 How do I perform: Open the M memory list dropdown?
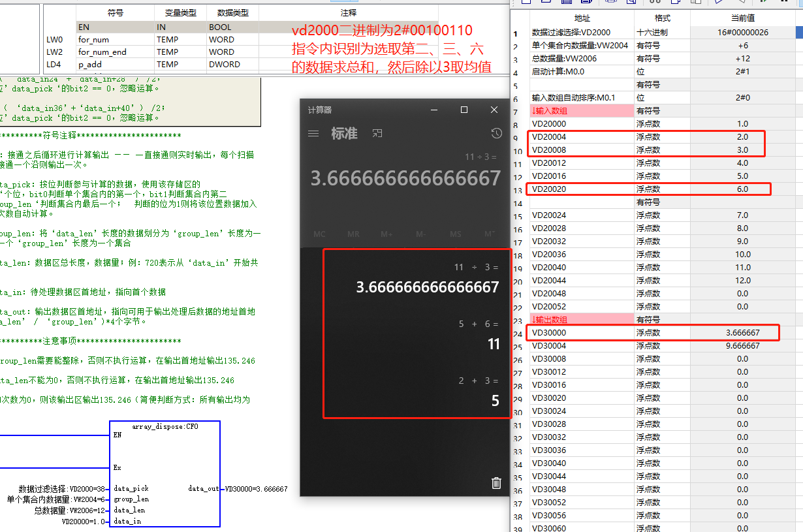(x=489, y=234)
